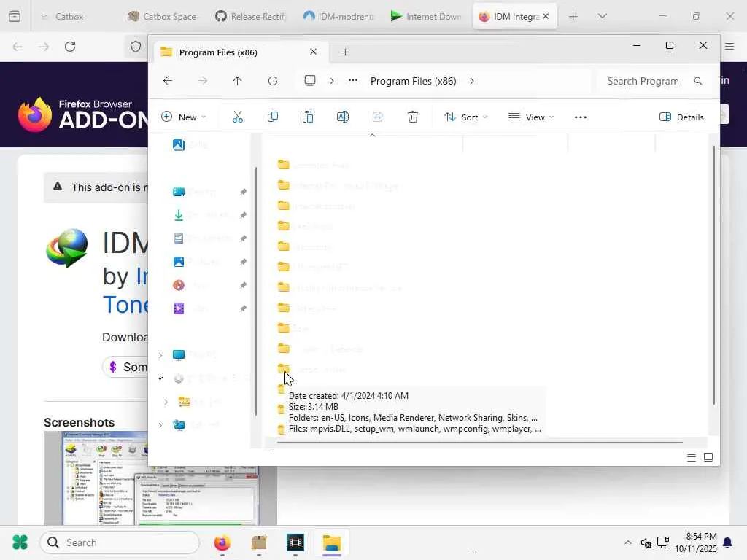Screen dimensions: 747x560
Task: Click the Explorer vertical file list scrollbar
Action: click(x=713, y=275)
